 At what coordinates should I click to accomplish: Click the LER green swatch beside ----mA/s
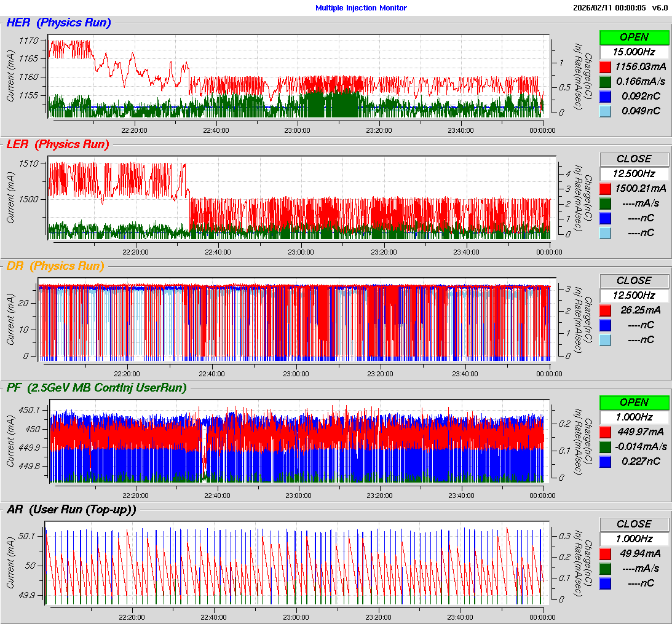[x=605, y=203]
